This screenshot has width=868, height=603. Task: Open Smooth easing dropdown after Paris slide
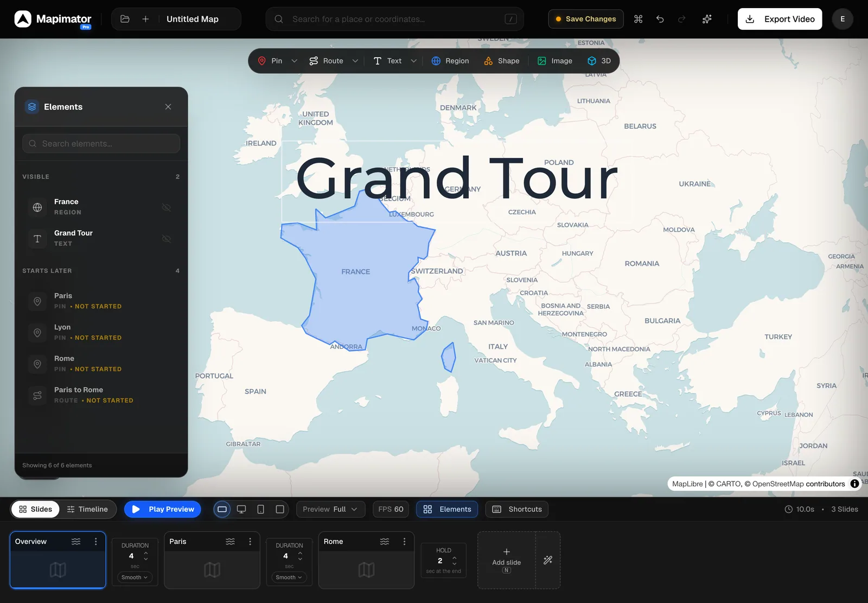(x=289, y=577)
